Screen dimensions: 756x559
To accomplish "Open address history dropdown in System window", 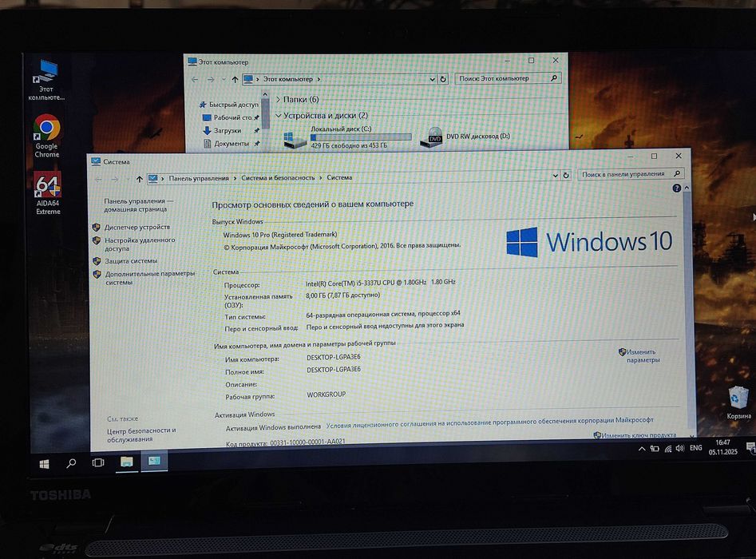I will (555, 176).
